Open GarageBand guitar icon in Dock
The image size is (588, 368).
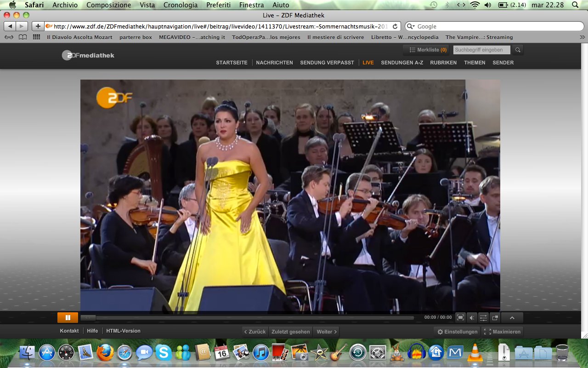point(339,353)
